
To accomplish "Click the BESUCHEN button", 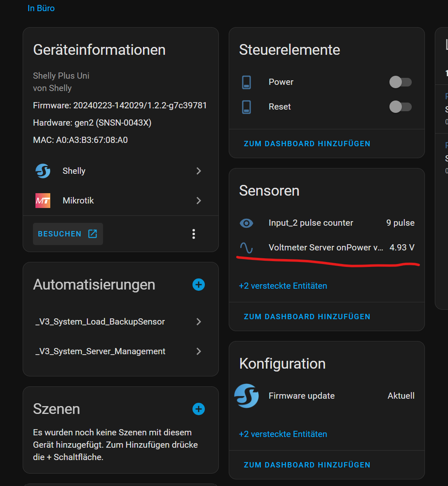I will click(x=68, y=234).
